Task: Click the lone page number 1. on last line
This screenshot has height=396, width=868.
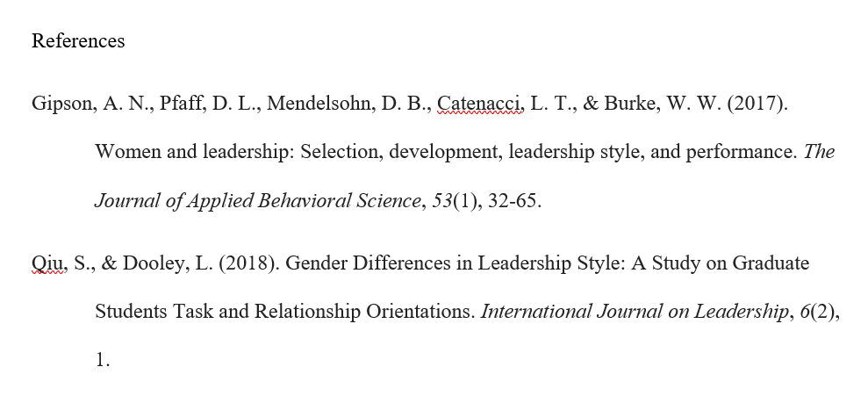Action: coord(103,360)
